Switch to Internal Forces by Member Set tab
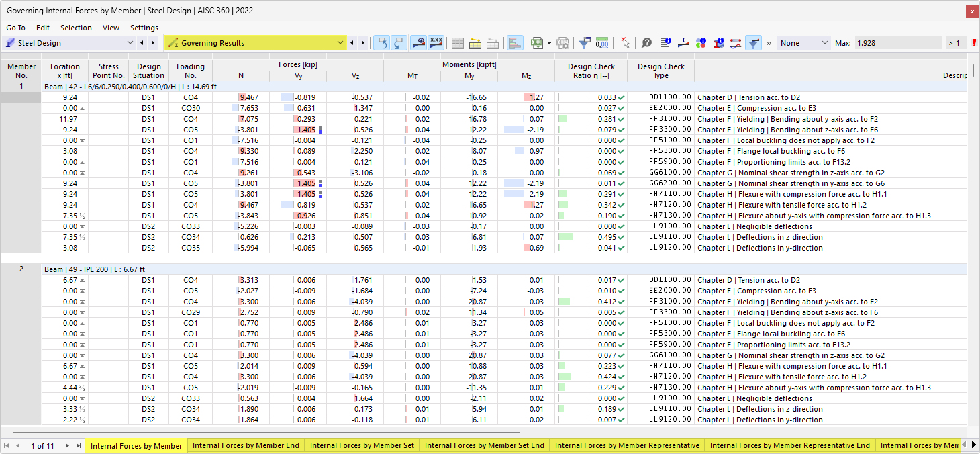 pos(362,445)
